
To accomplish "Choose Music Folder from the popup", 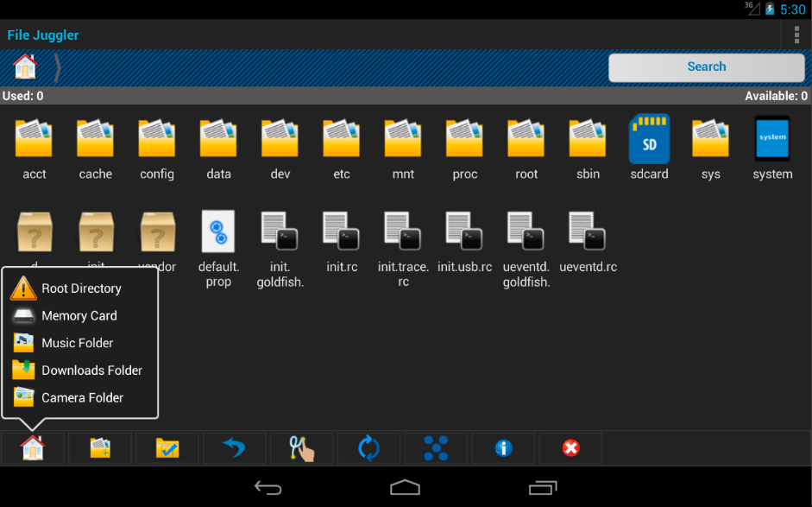I will (80, 343).
